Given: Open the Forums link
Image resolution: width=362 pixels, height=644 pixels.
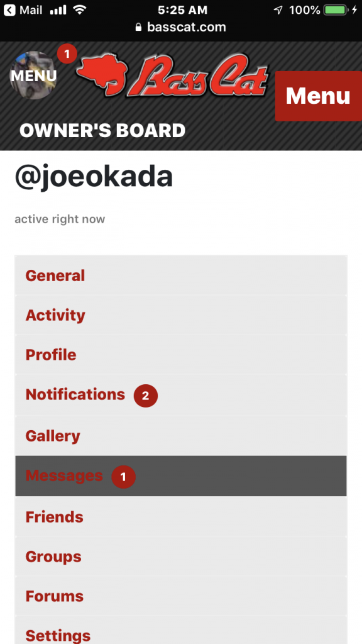Looking at the screenshot, I should (x=181, y=596).
